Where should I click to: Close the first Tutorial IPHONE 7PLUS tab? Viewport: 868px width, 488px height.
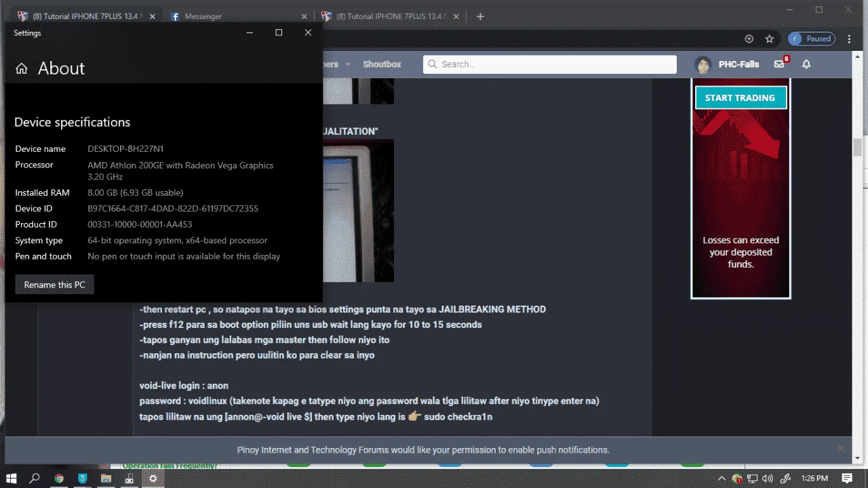[x=151, y=16]
